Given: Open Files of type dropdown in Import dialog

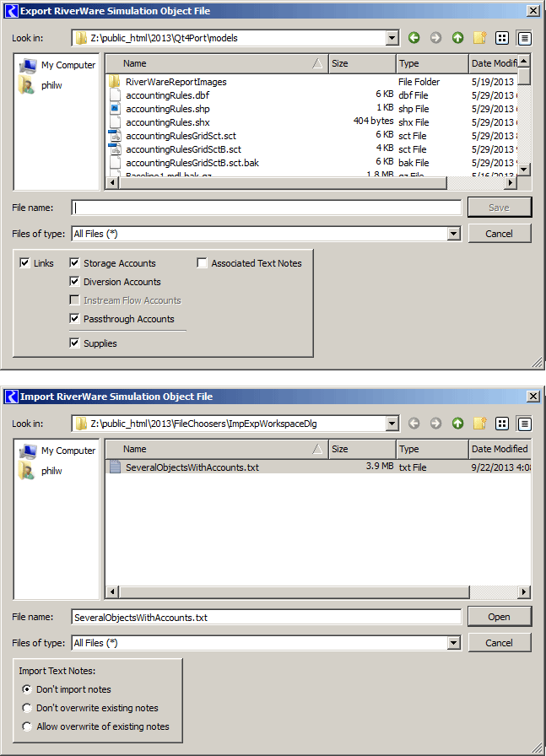Looking at the screenshot, I should (453, 643).
